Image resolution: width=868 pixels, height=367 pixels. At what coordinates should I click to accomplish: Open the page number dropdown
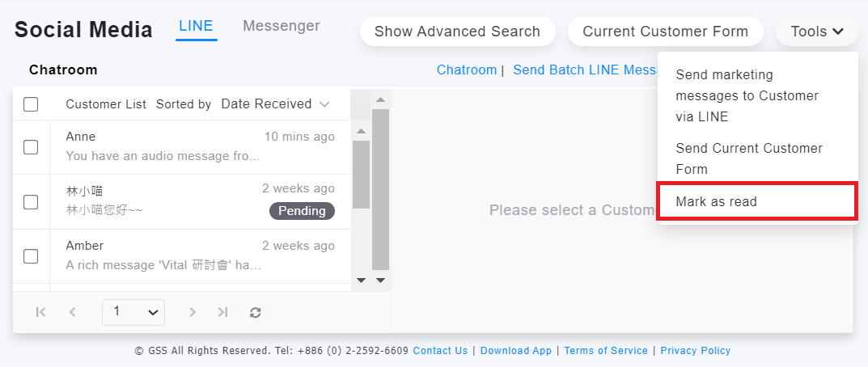[133, 312]
